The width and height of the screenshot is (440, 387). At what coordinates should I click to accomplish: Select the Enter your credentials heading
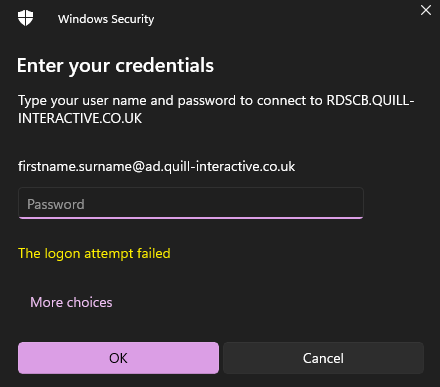[115, 65]
